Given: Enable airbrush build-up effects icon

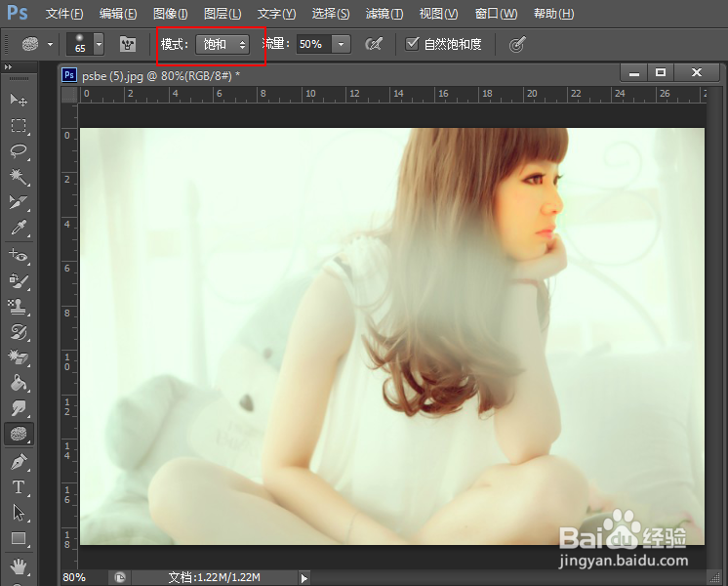Looking at the screenshot, I should point(374,45).
